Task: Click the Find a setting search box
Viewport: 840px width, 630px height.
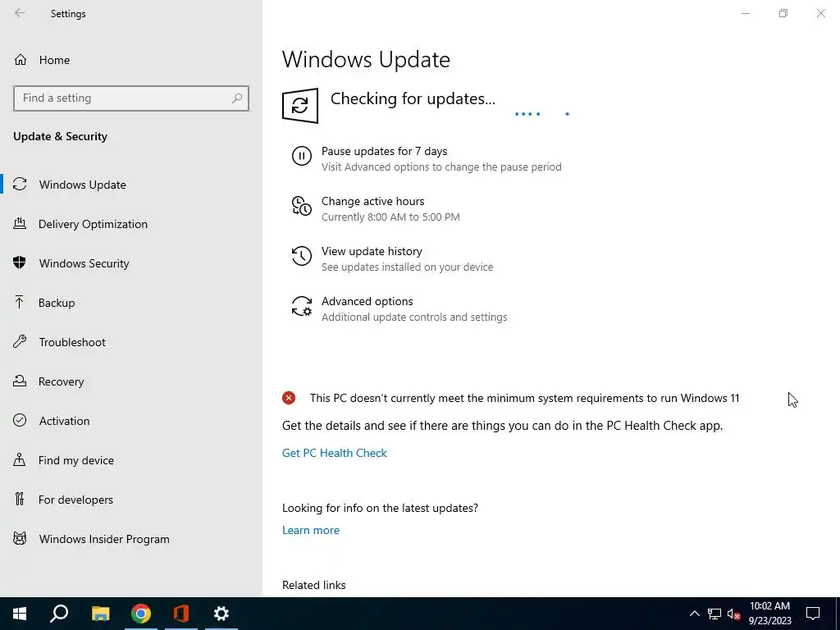Action: (131, 98)
